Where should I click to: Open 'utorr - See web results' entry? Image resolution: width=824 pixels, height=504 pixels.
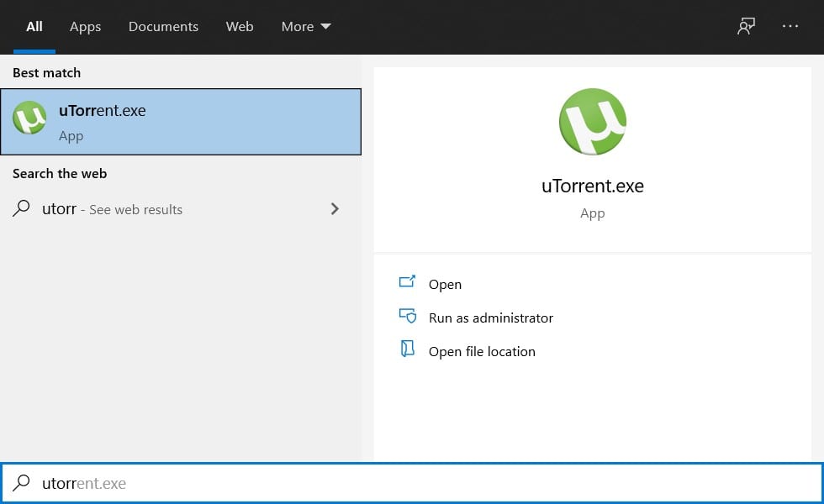181,209
